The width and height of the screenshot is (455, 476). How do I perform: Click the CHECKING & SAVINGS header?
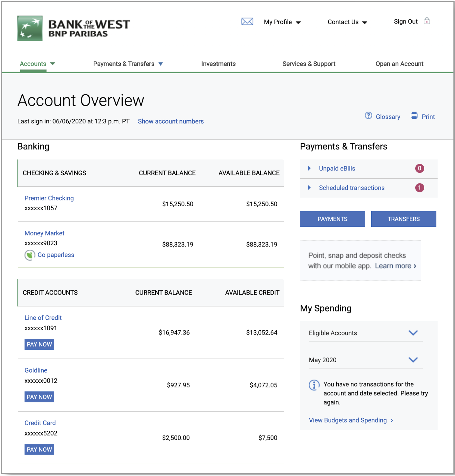click(55, 173)
